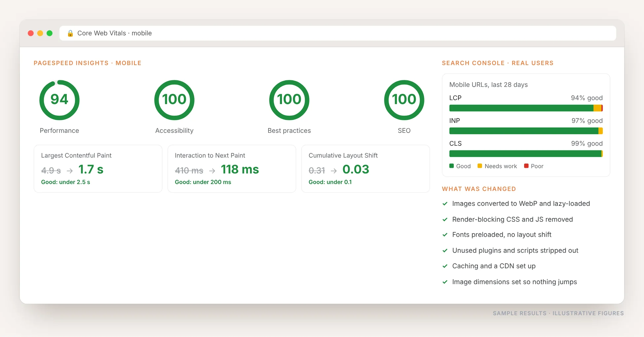Image resolution: width=644 pixels, height=337 pixels.
Task: Select the SEO score gauge
Action: click(x=404, y=100)
